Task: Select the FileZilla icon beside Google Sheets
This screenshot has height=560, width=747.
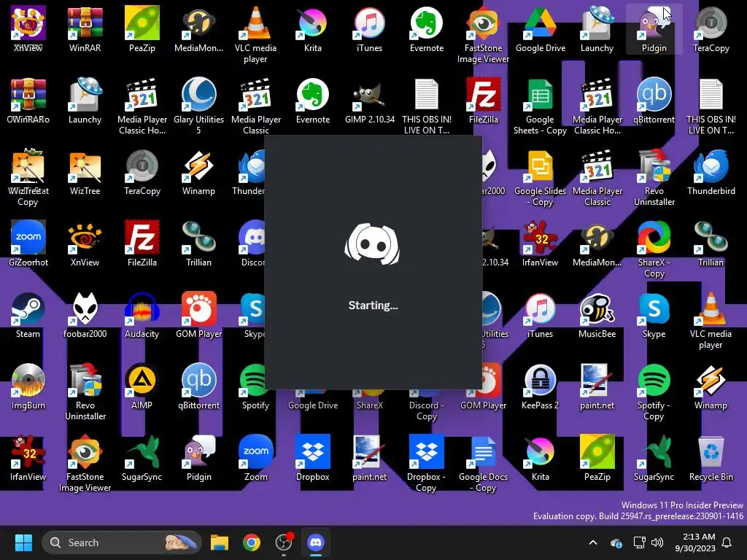Action: point(484,101)
